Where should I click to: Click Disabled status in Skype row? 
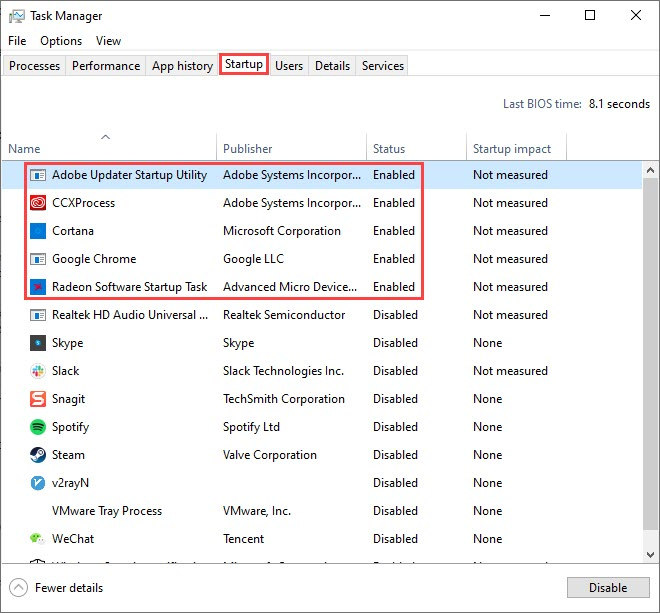395,343
